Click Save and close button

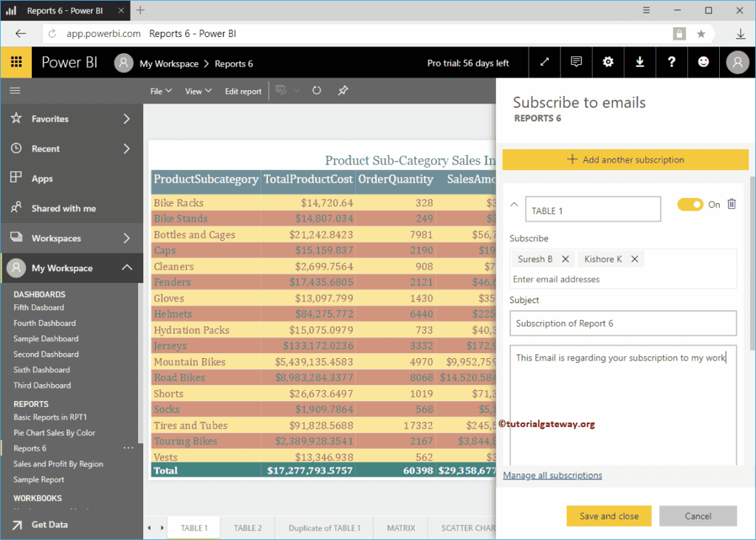coord(608,516)
